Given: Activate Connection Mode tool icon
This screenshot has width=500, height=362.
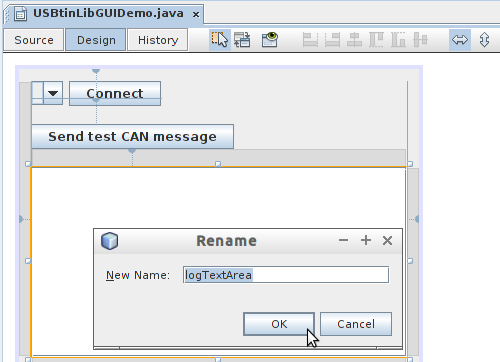Looking at the screenshot, I should [x=242, y=40].
